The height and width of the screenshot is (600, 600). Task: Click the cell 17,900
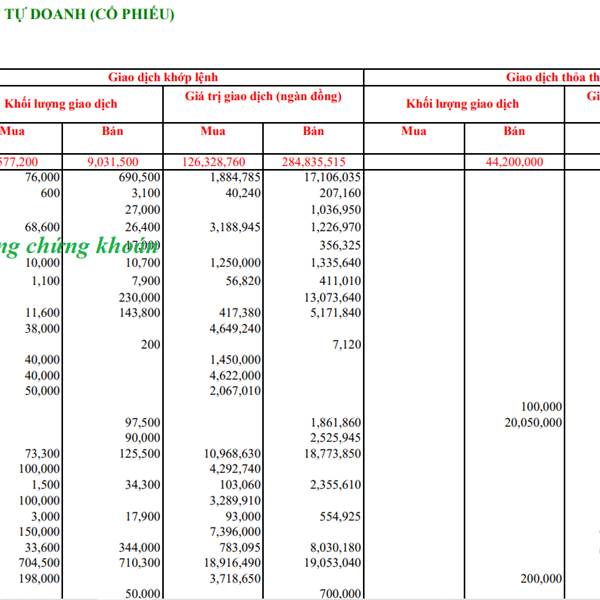pos(143,517)
